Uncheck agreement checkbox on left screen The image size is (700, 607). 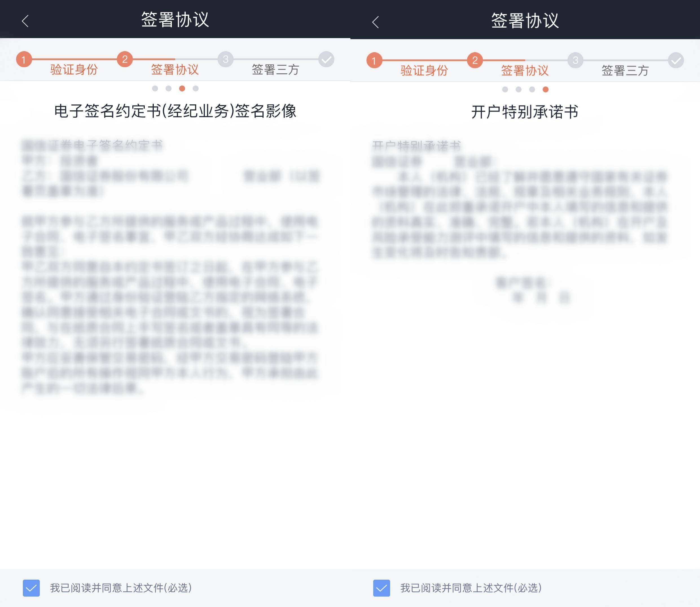click(x=31, y=588)
